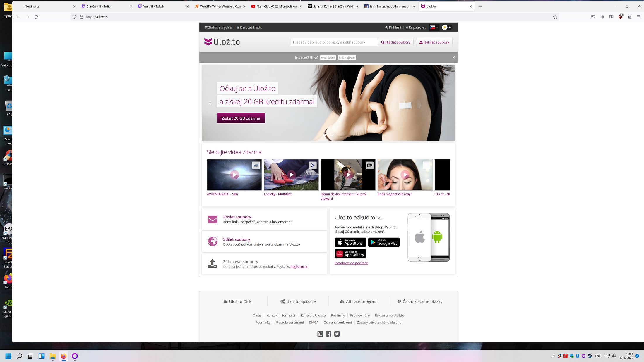
Task: Open the Facebook footer icon
Action: (328, 334)
